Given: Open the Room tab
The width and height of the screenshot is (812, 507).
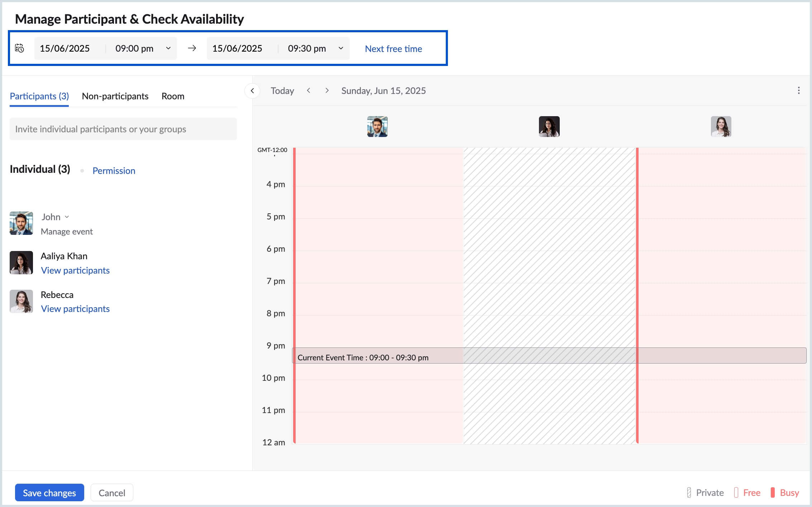Looking at the screenshot, I should 173,96.
